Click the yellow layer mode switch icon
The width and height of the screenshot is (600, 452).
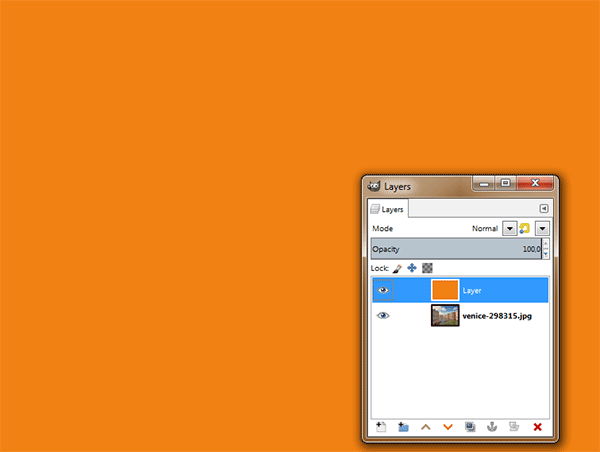(524, 228)
